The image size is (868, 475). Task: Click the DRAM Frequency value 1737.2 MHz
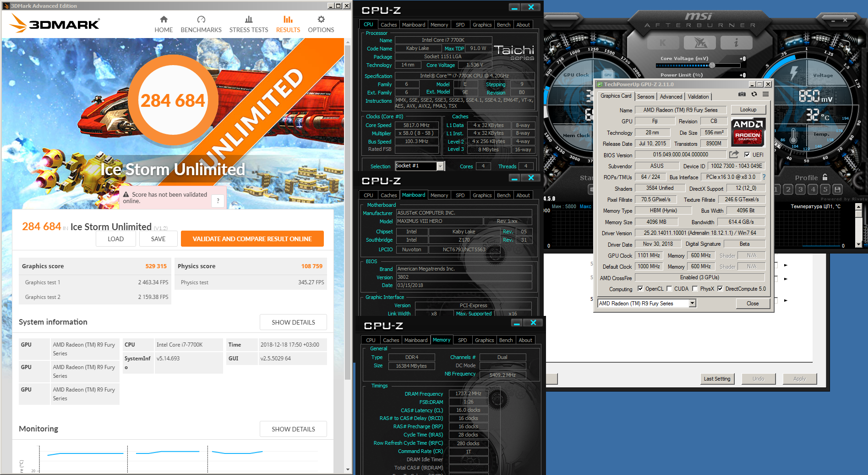(468, 393)
